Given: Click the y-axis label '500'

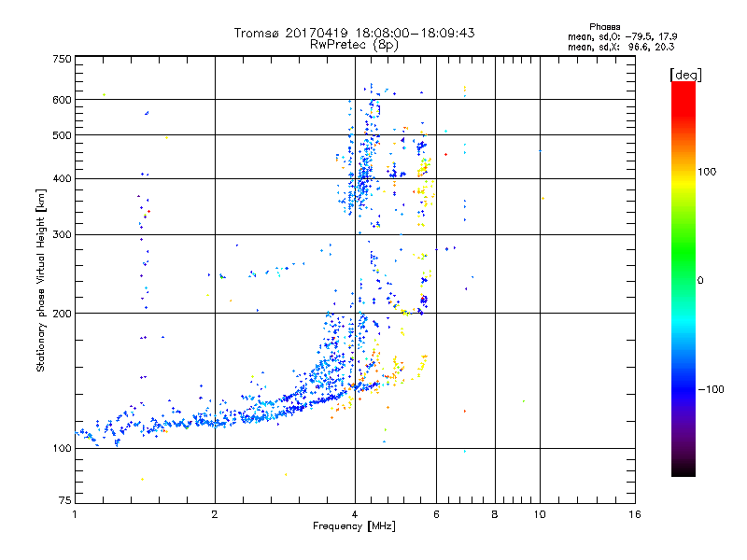Looking at the screenshot, I should tap(62, 135).
